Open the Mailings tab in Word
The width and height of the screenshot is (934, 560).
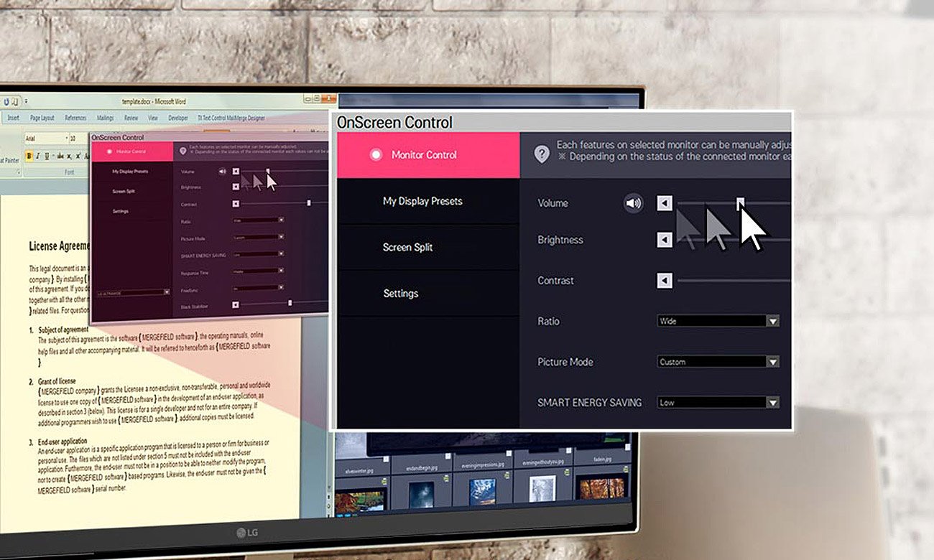tap(106, 118)
